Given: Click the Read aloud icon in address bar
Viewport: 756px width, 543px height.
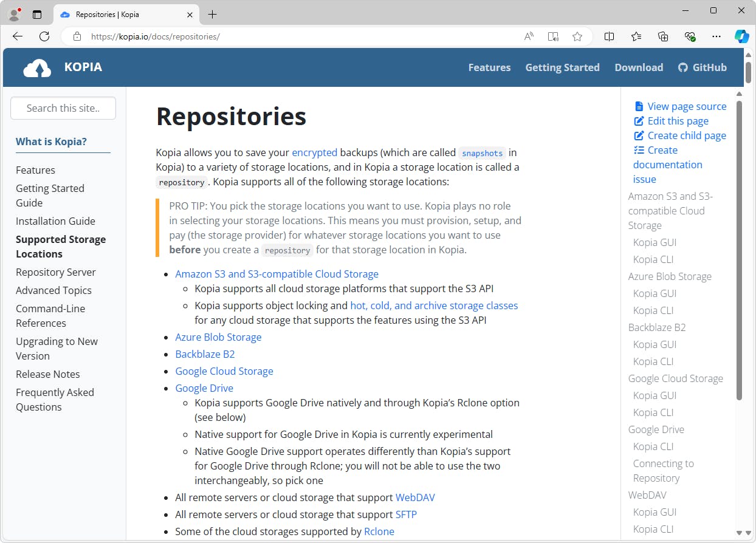Looking at the screenshot, I should tap(528, 36).
